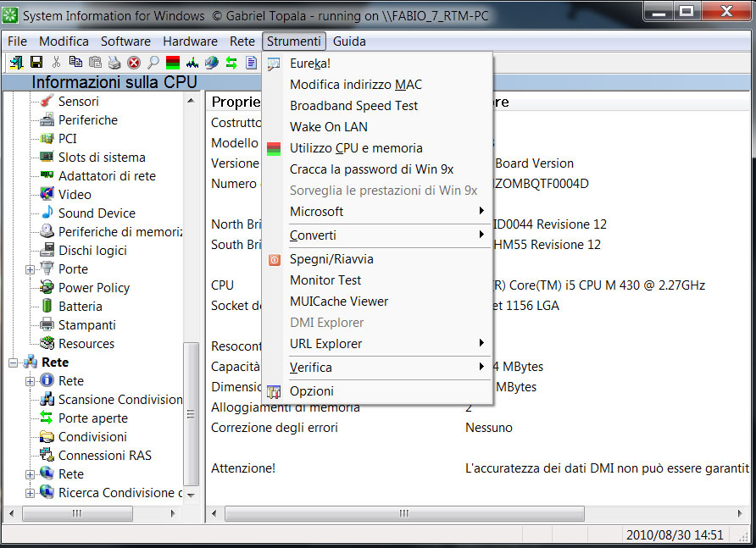Click the Spegni/Riavvia power icon

tap(275, 260)
